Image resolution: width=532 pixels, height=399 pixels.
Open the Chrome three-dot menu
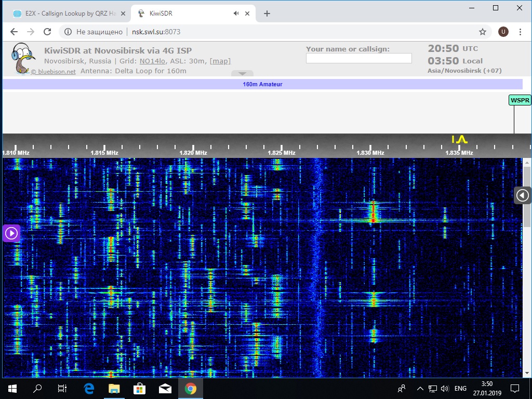pos(520,32)
